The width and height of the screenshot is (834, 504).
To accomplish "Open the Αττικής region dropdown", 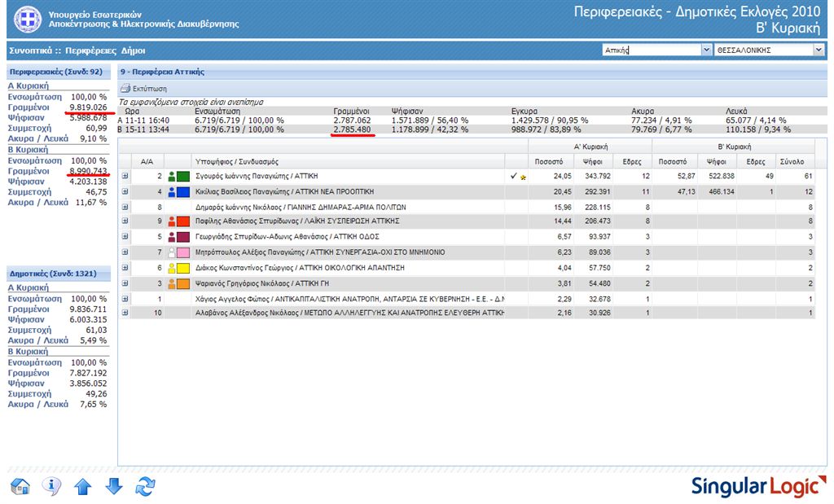I will point(706,50).
